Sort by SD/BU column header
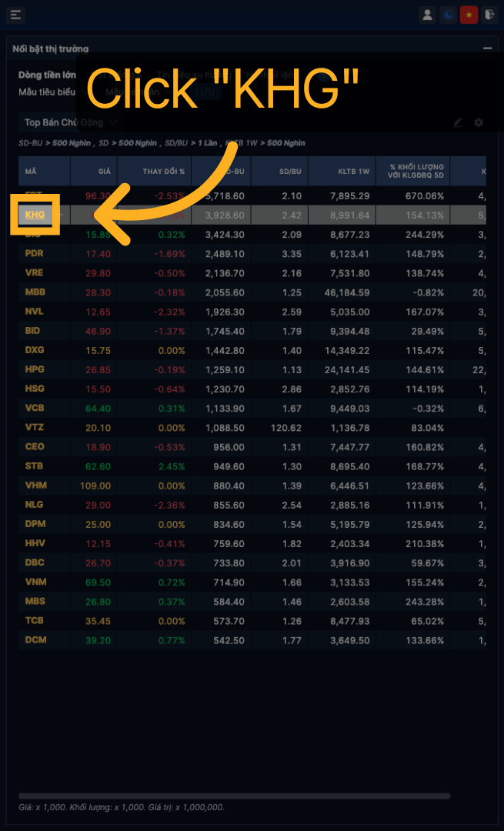Screen dimensions: 504x831 (280, 171)
